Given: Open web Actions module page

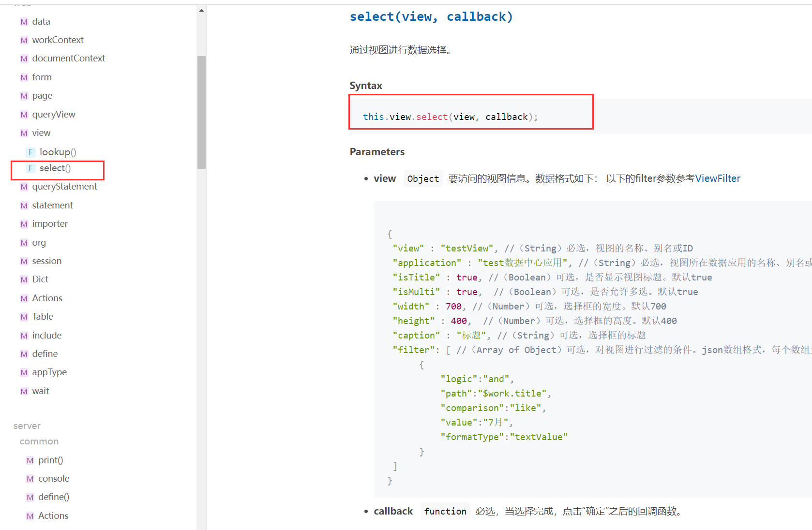Looking at the screenshot, I should click(x=47, y=298).
